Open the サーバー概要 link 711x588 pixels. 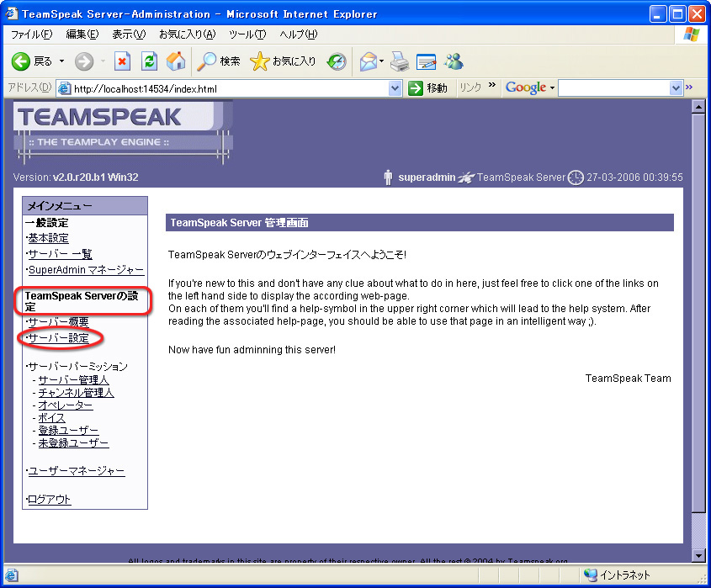[59, 322]
